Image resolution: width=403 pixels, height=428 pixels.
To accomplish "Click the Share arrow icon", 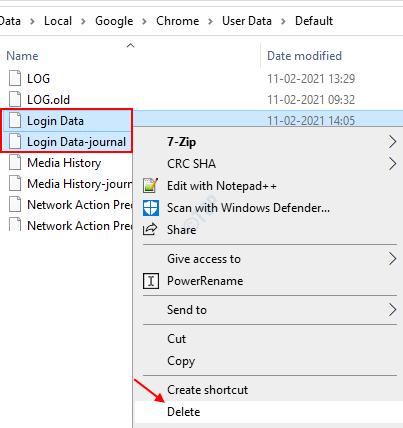I will 150,229.
